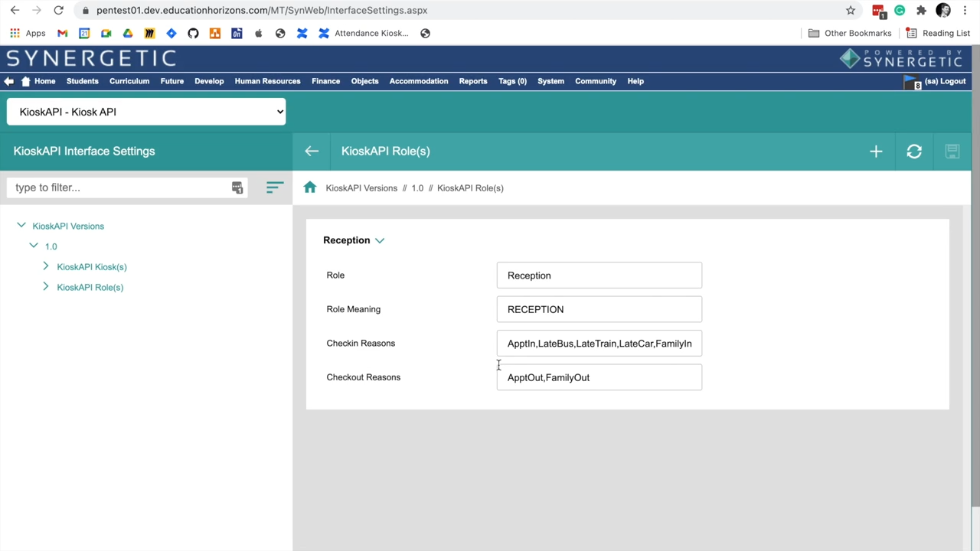The height and width of the screenshot is (551, 980).
Task: Open the Future menu
Action: [172, 81]
